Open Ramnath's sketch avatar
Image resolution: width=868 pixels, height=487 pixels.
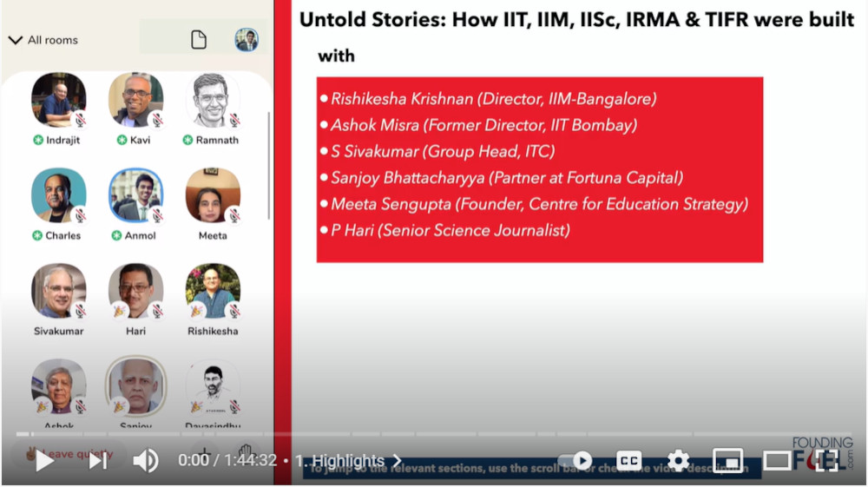[x=213, y=100]
